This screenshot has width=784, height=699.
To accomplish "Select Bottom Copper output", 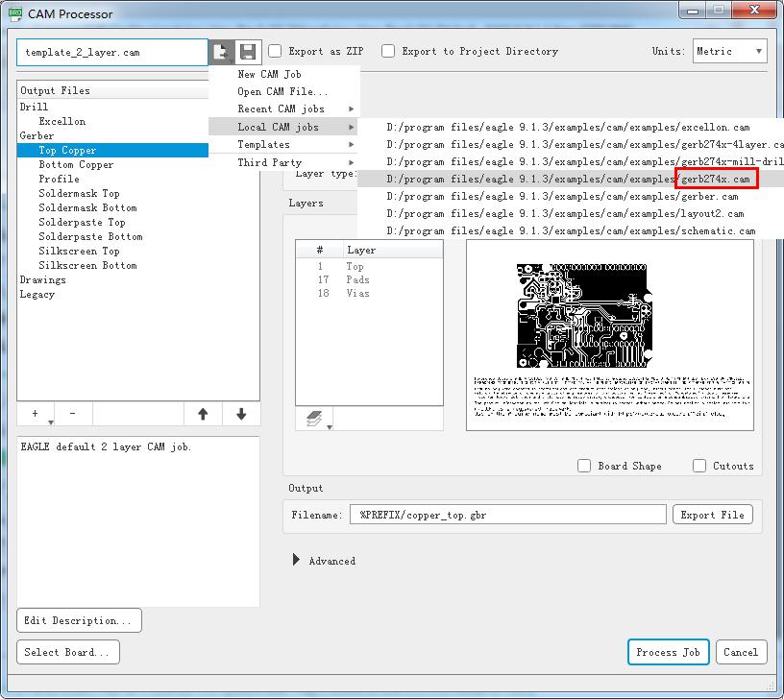I will click(x=76, y=165).
